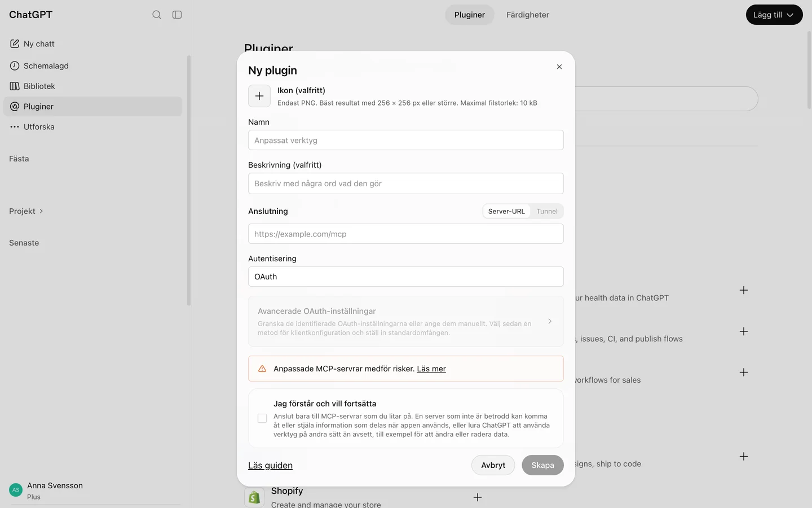Close the Ny plugin dialog
This screenshot has width=812, height=508.
[x=559, y=67]
